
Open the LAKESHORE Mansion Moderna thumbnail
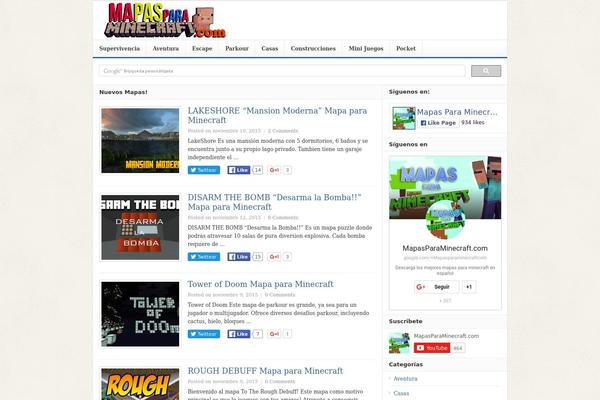(140, 140)
